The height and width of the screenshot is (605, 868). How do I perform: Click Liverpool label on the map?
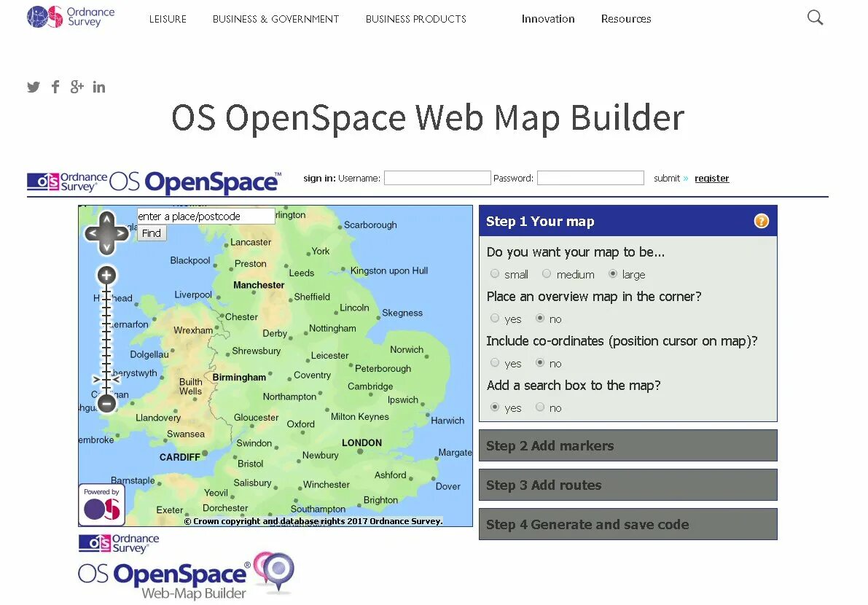(x=193, y=294)
